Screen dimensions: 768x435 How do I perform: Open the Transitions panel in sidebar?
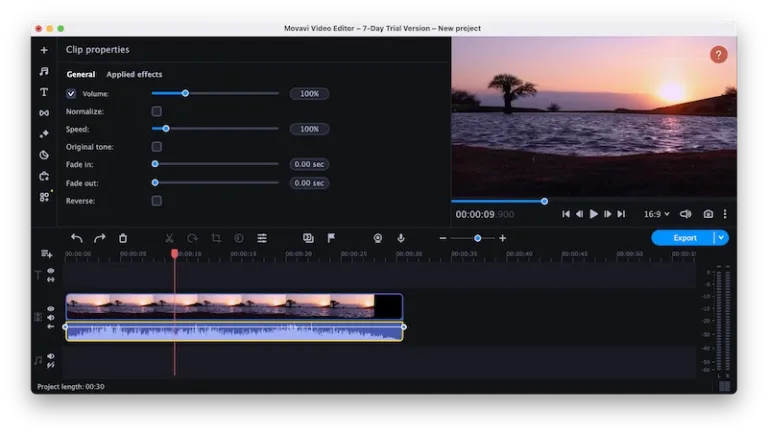click(44, 113)
